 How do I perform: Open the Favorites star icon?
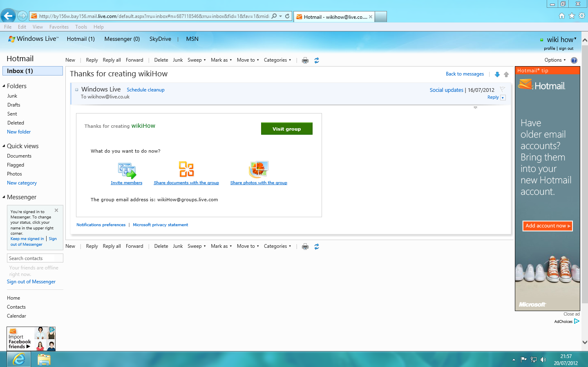pos(572,16)
